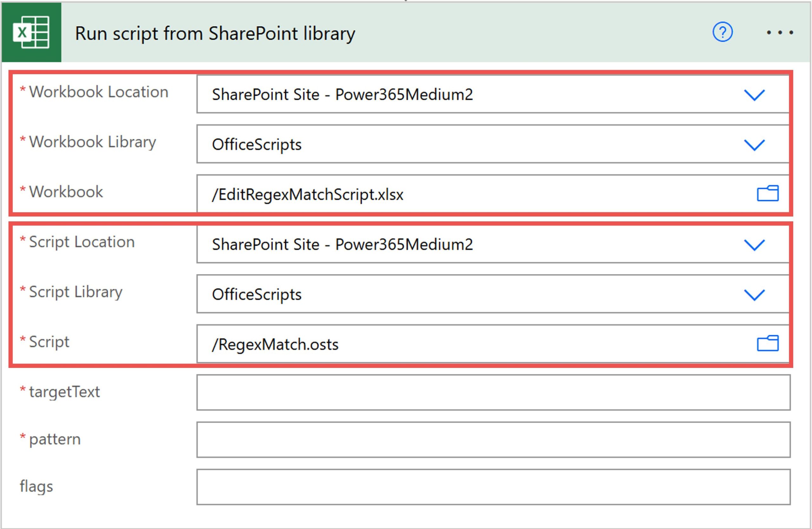The width and height of the screenshot is (812, 529).
Task: Open the three-dot more options menu
Action: 780,32
